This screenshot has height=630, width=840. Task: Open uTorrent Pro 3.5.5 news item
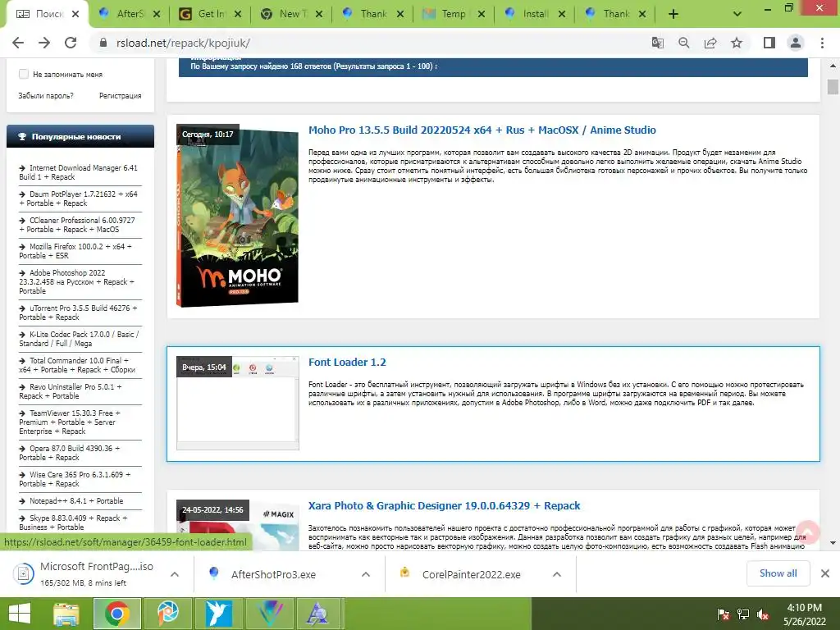click(x=80, y=313)
